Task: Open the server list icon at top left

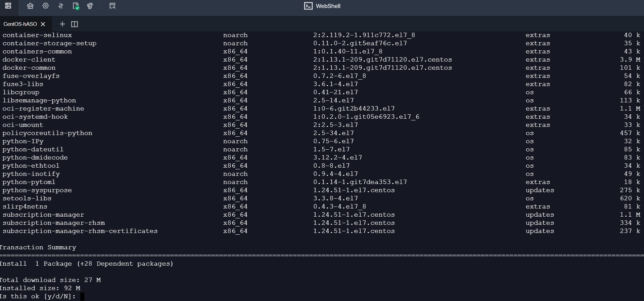Action: tap(8, 6)
